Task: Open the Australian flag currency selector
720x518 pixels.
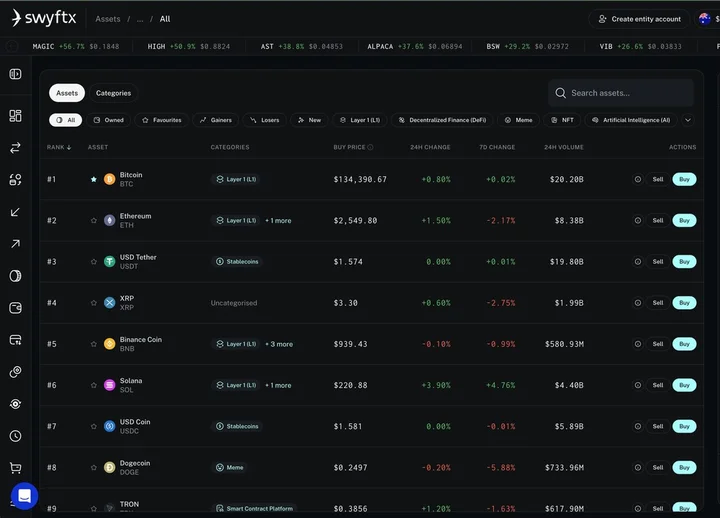Action: point(705,19)
